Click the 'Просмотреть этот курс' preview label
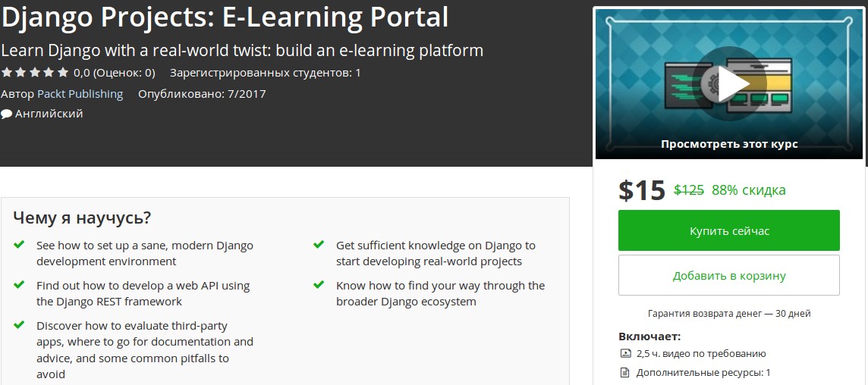This screenshot has height=385, width=868. [728, 144]
